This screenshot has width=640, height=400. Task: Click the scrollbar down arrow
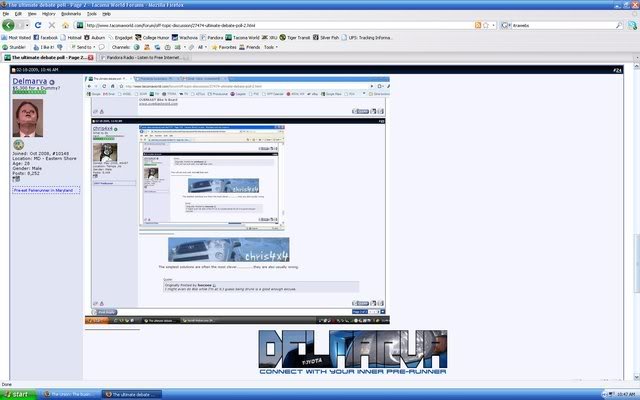(x=636, y=378)
